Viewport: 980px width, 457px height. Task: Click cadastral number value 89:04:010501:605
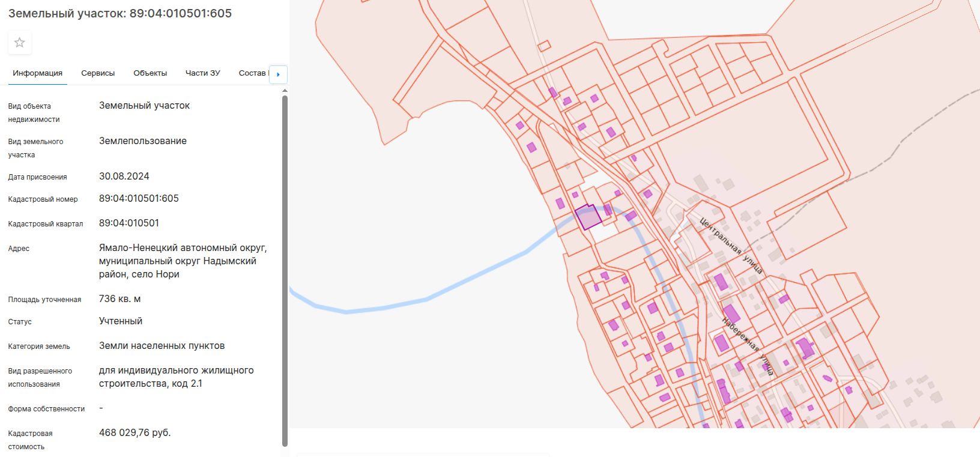point(139,199)
